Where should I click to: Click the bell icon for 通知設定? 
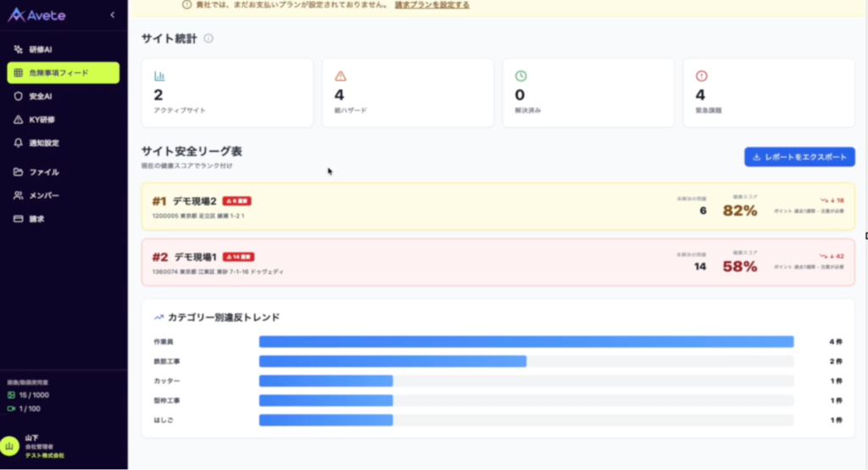coord(19,143)
